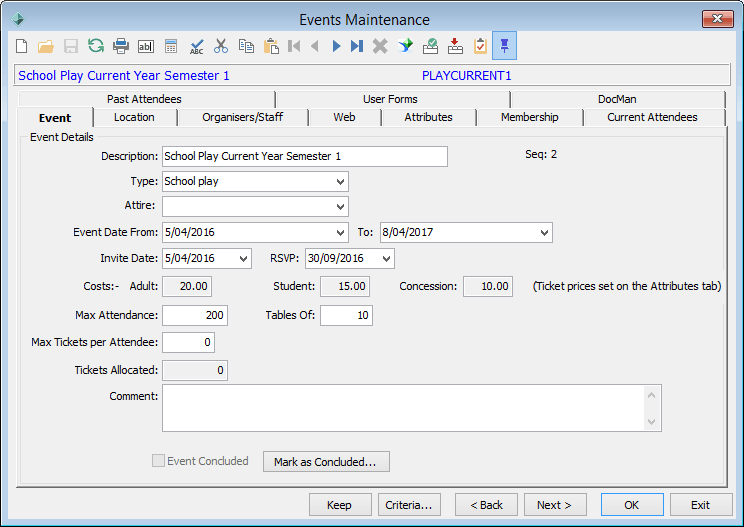Click the Mark as Concluded button

[x=326, y=462]
